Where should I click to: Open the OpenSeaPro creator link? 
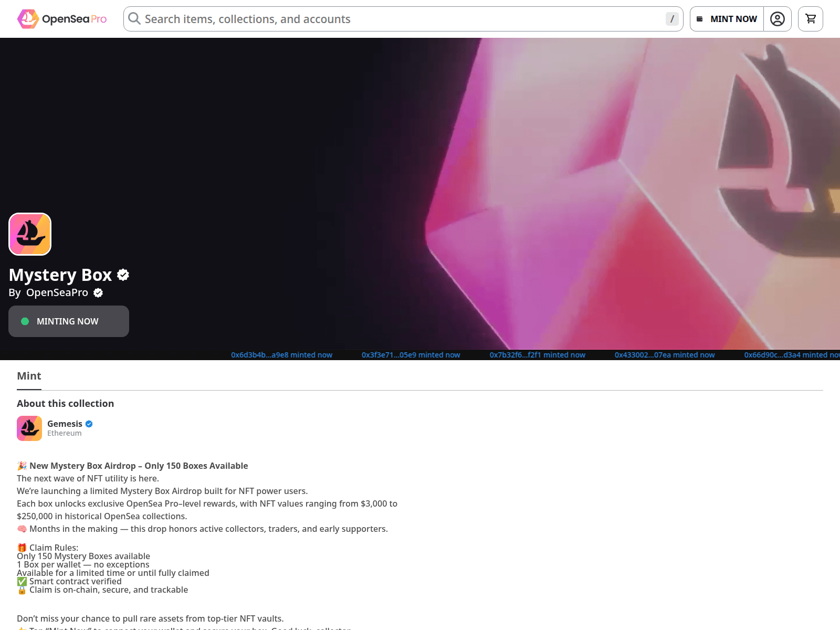click(57, 292)
